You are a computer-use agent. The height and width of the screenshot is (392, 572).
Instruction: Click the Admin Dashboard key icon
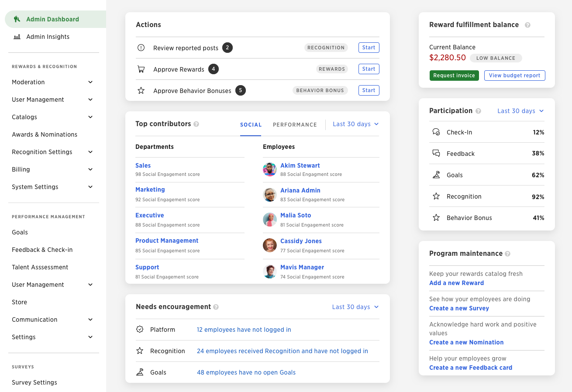point(17,19)
